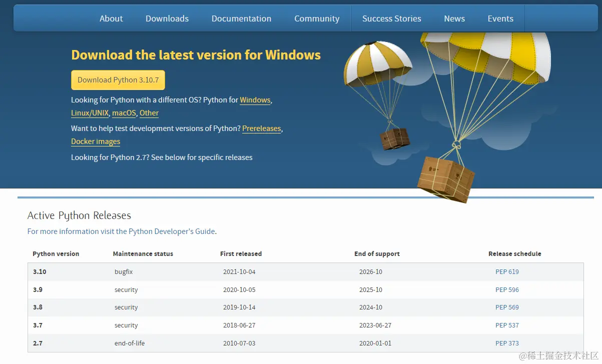Click the 2026-10 end of support
Image resolution: width=602 pixels, height=364 pixels.
tap(371, 272)
